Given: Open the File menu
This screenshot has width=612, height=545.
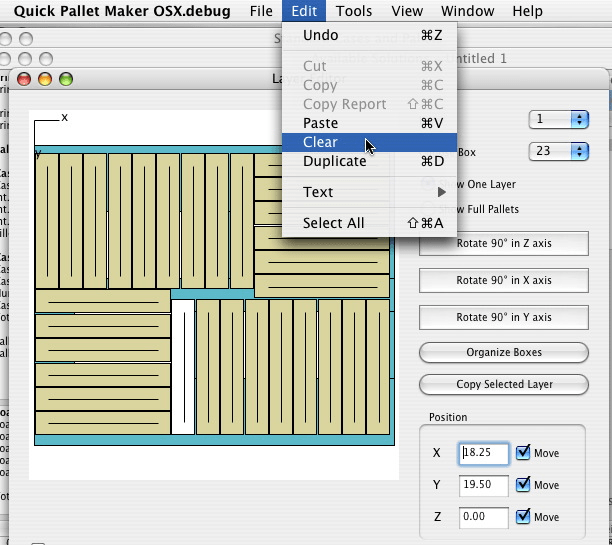Looking at the screenshot, I should [261, 11].
